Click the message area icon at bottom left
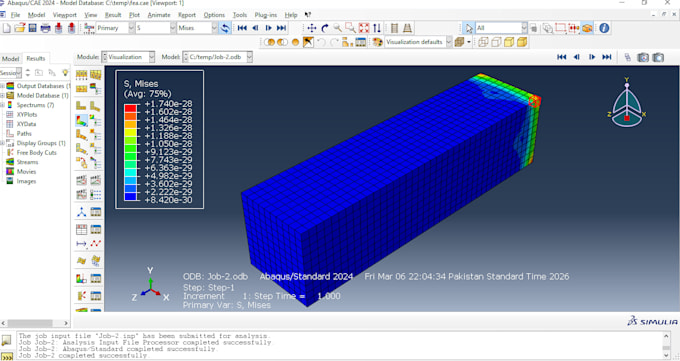This screenshot has height=361, width=680. [6, 340]
